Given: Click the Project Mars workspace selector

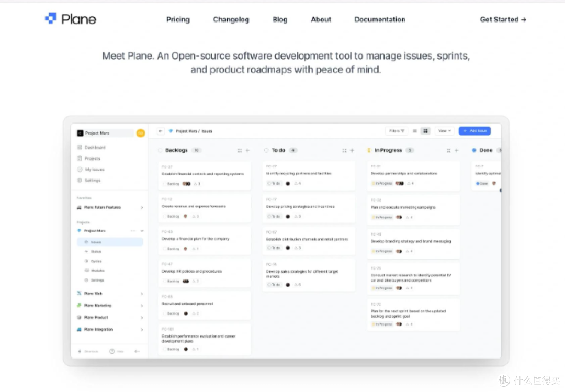Looking at the screenshot, I should coord(105,133).
